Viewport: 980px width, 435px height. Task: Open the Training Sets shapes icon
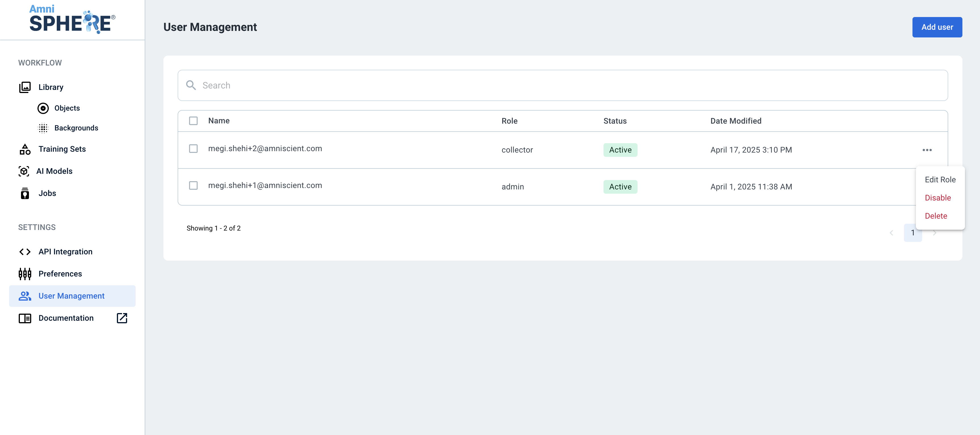(x=25, y=149)
